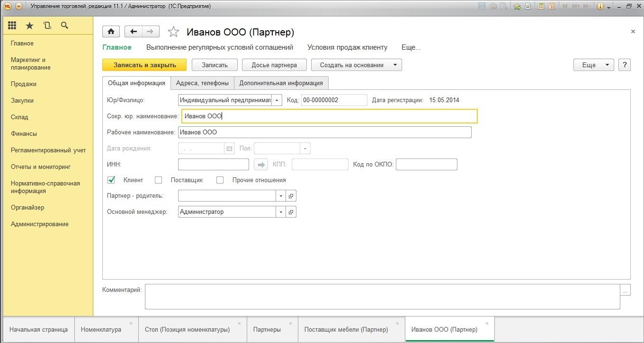Open Основной менеджер record icon
The width and height of the screenshot is (644, 343).
click(x=291, y=212)
